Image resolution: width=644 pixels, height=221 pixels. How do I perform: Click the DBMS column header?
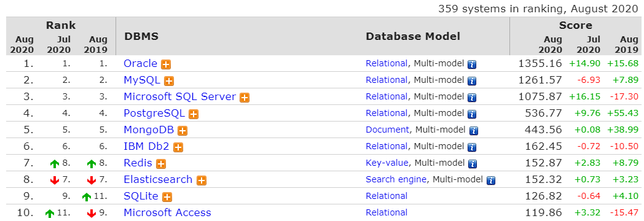pos(141,36)
